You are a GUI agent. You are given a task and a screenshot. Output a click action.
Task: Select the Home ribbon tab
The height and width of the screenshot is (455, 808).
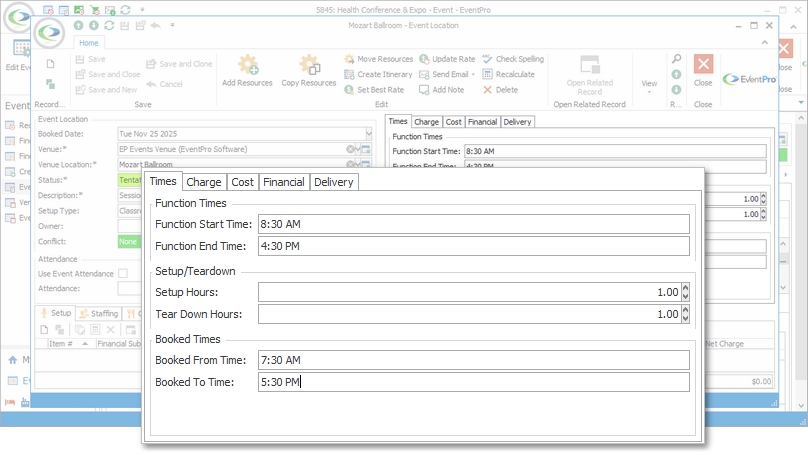point(89,43)
